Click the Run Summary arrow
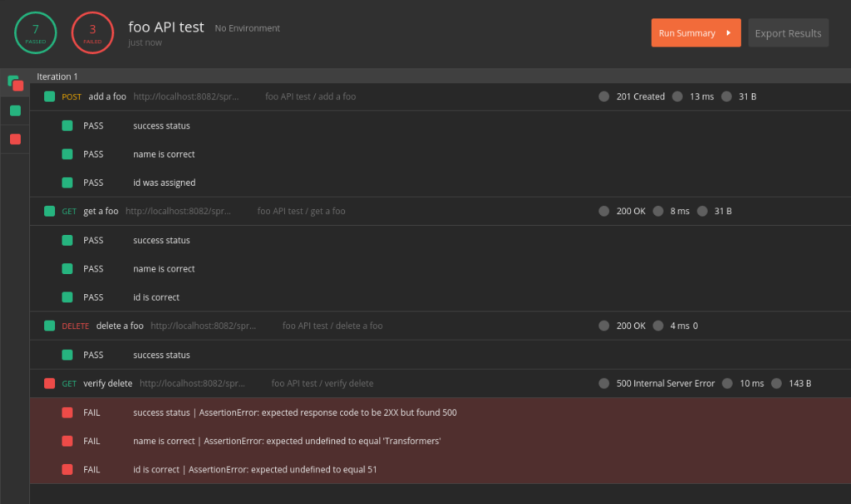This screenshot has width=851, height=504. pos(728,33)
